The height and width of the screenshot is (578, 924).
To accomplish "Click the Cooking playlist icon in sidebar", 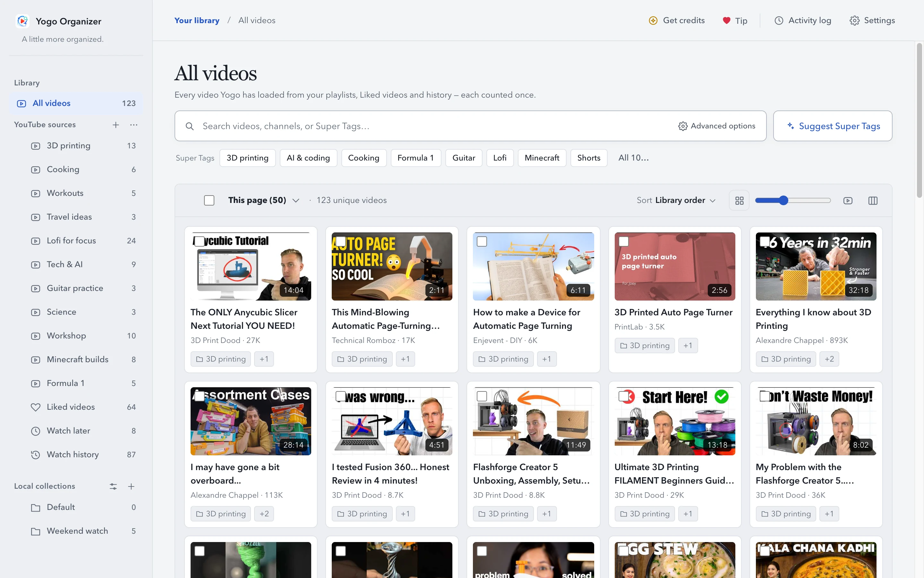I will coord(36,170).
